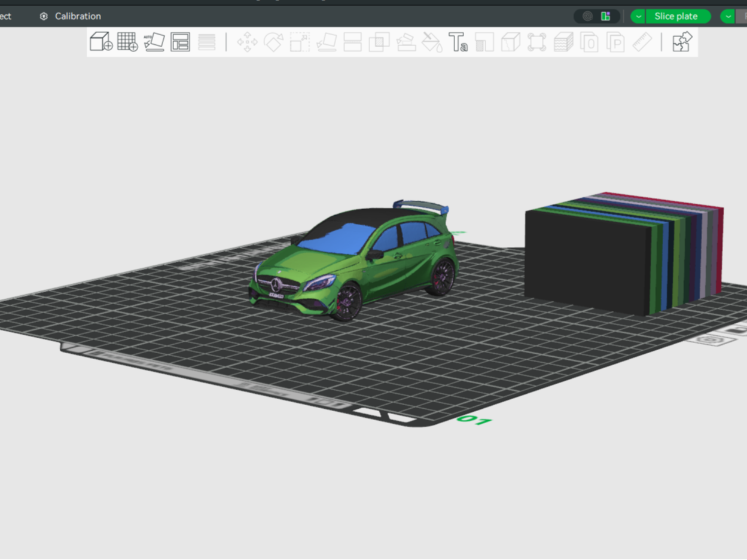The image size is (747, 560).
Task: Switch to the circular spiral view icon
Action: point(588,16)
